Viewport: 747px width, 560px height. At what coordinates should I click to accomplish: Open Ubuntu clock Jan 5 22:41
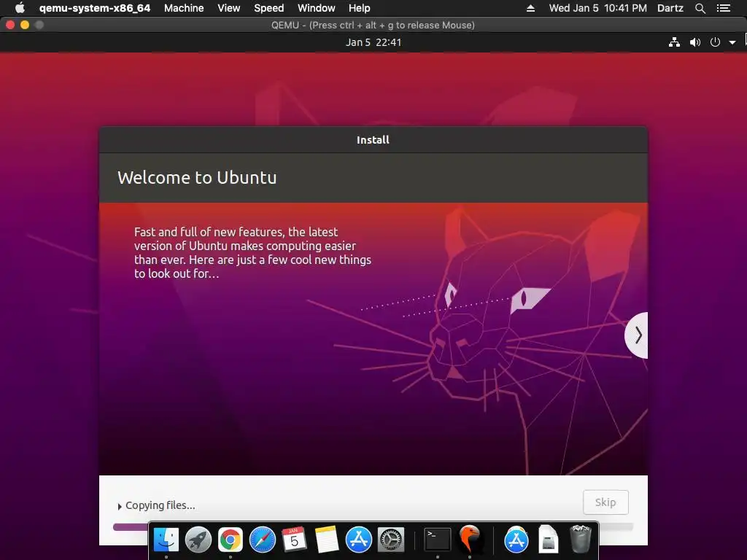coord(373,42)
